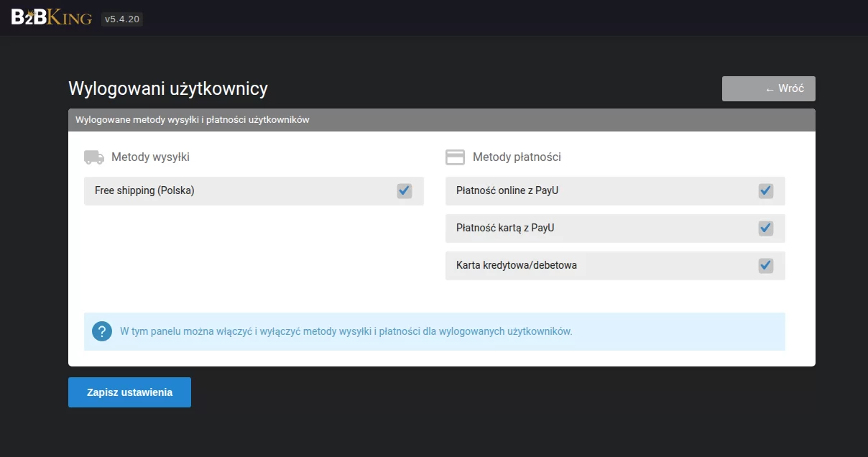Select the Płatność kartą z PayU label
Screen dimensions: 868x457
(505, 228)
